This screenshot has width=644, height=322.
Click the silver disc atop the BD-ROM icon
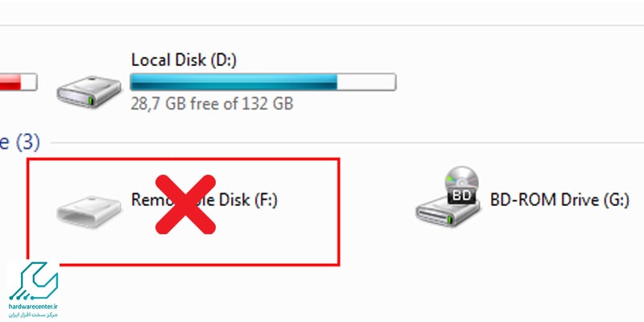(462, 177)
